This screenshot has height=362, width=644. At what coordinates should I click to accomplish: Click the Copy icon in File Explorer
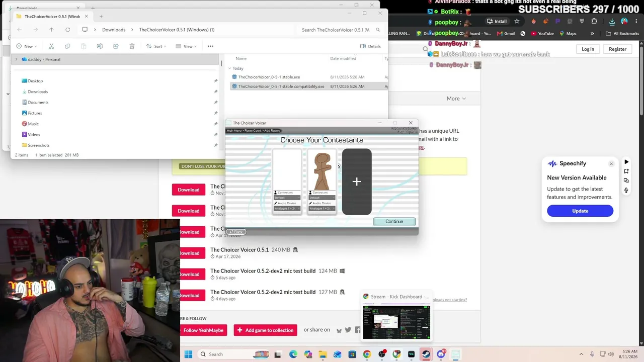coord(67,46)
